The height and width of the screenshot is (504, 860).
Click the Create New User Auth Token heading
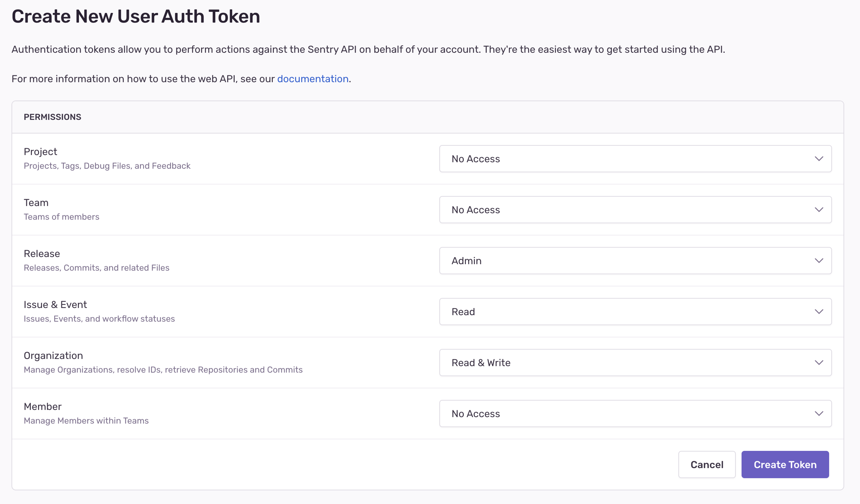point(136,17)
